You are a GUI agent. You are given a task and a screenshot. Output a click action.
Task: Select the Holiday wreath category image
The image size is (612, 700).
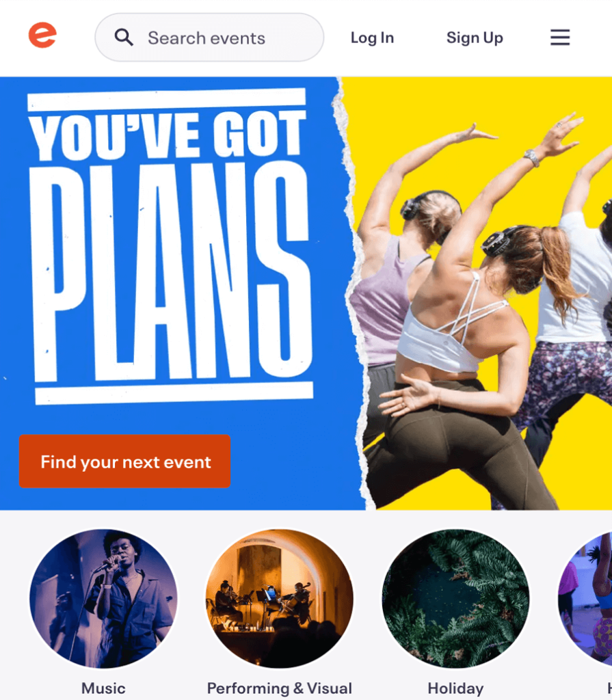455,599
